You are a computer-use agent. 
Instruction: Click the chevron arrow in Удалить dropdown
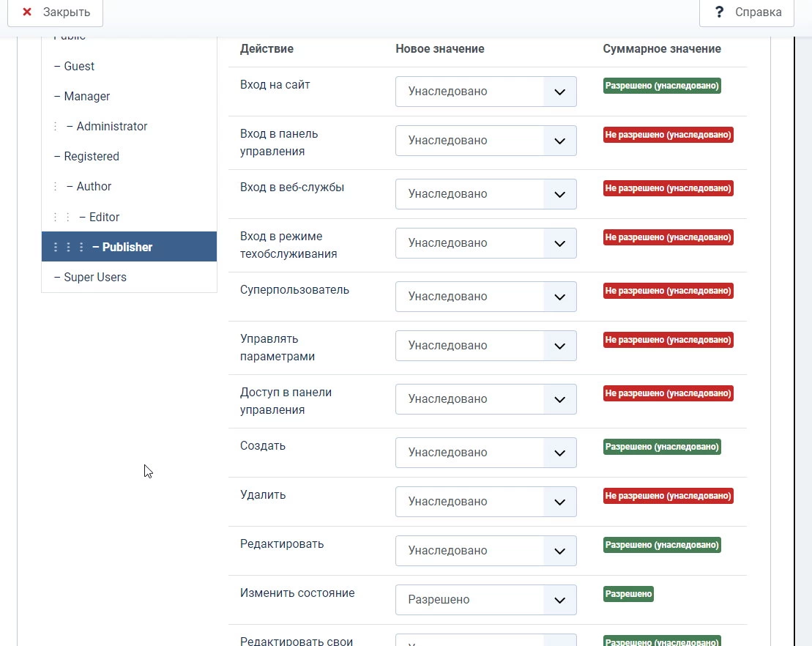click(560, 502)
